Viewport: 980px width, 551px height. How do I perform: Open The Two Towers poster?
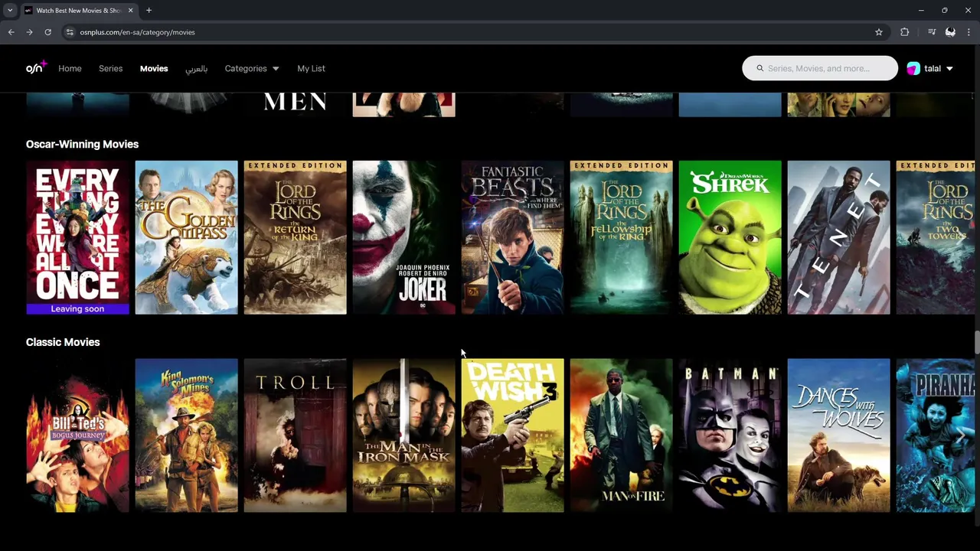tap(935, 237)
